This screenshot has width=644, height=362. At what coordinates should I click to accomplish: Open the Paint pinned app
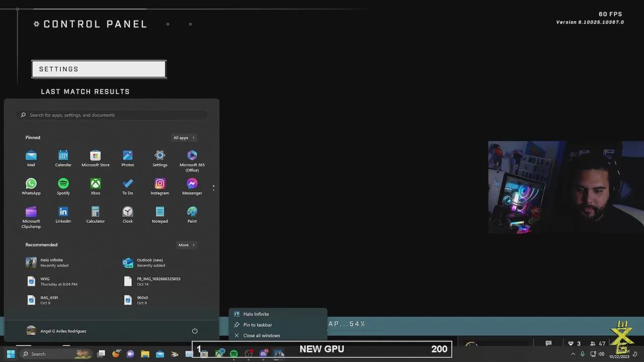192,215
